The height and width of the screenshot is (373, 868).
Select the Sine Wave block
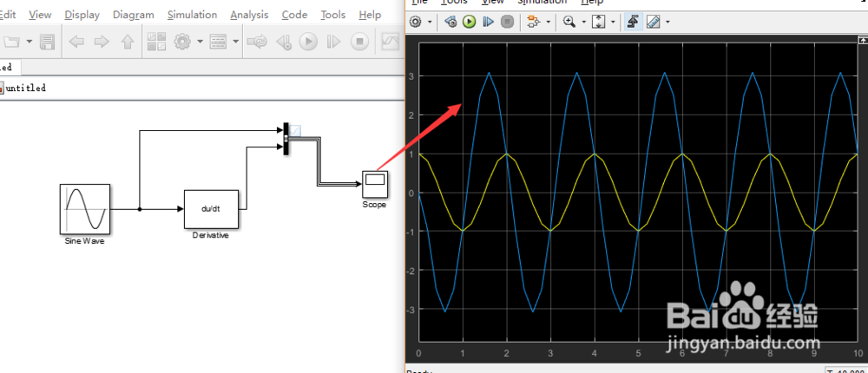point(85,210)
